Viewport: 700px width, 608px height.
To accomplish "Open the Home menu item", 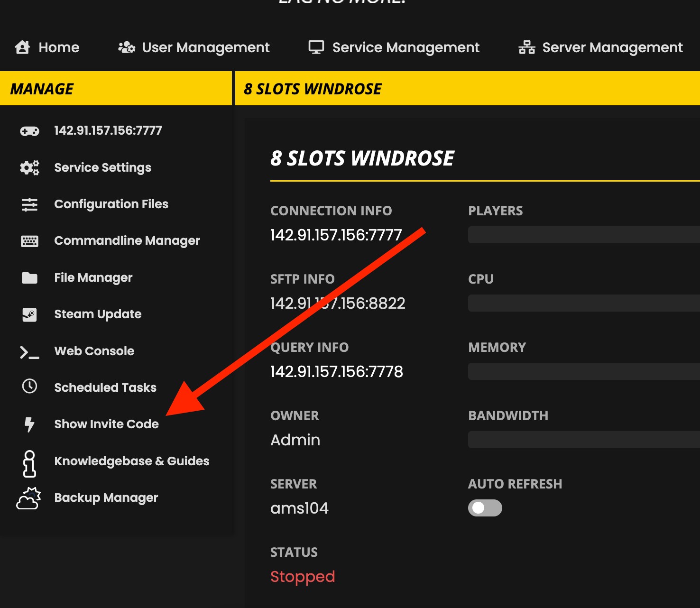I will coord(47,47).
